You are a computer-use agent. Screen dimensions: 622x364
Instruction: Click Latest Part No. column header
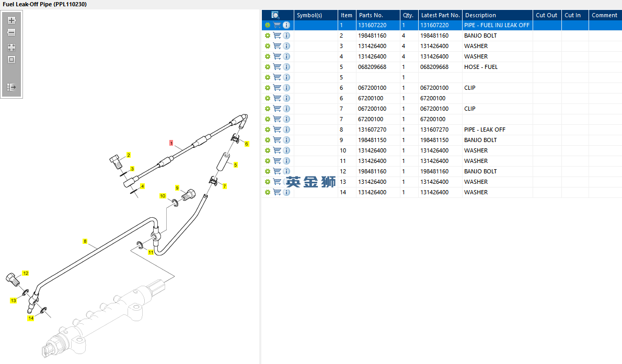pos(440,15)
